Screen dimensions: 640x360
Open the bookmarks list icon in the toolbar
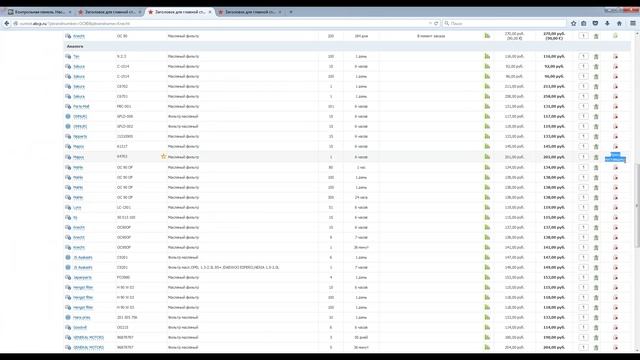584,24
